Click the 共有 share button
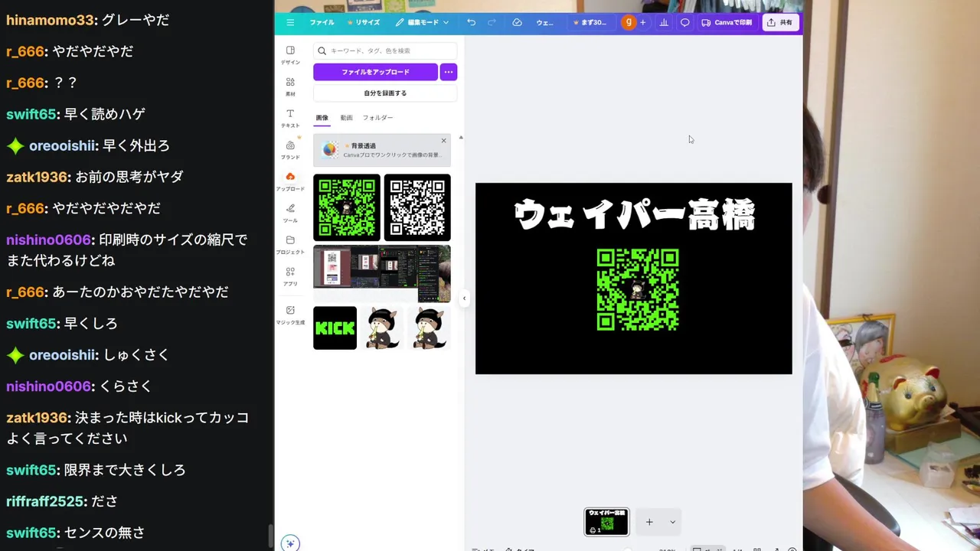Screen dimensions: 980x551 point(779,22)
